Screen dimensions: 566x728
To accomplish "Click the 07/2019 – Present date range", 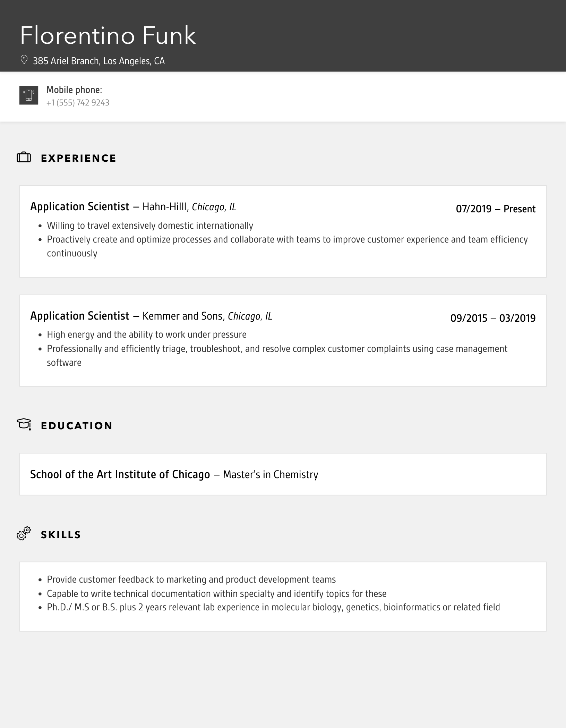I will click(495, 209).
